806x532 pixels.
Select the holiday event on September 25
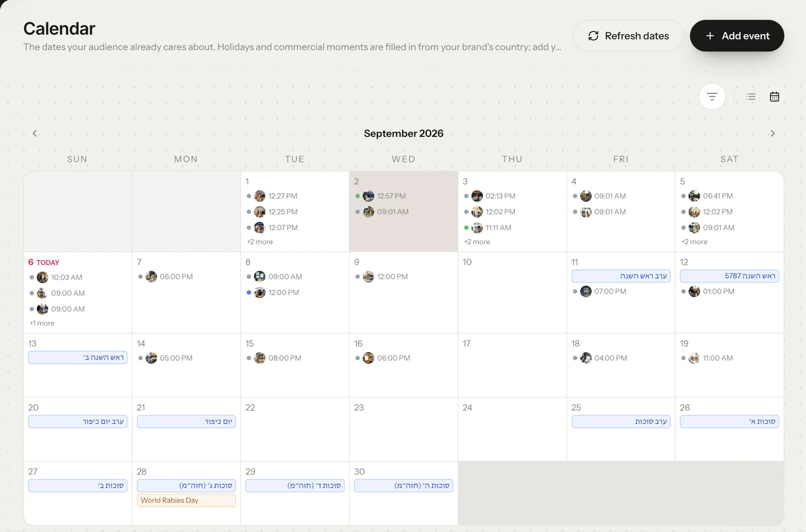pyautogui.click(x=621, y=421)
